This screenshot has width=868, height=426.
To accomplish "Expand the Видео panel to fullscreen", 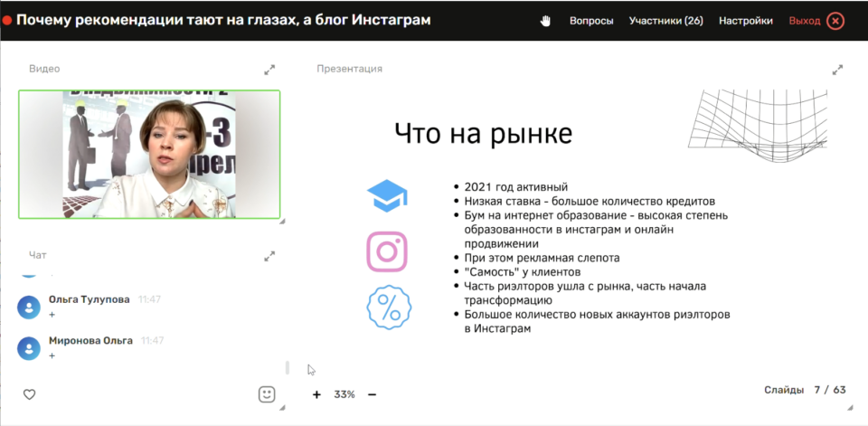I will 269,69.
